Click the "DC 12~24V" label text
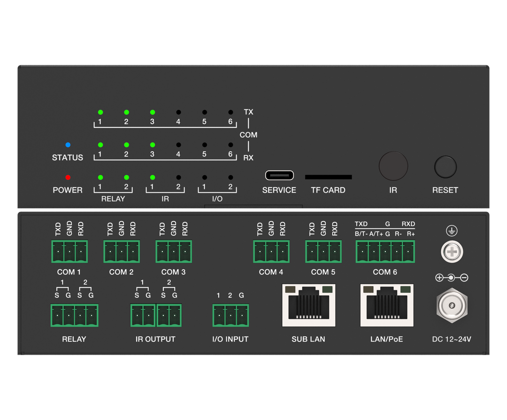The image size is (507, 420). pyautogui.click(x=452, y=339)
